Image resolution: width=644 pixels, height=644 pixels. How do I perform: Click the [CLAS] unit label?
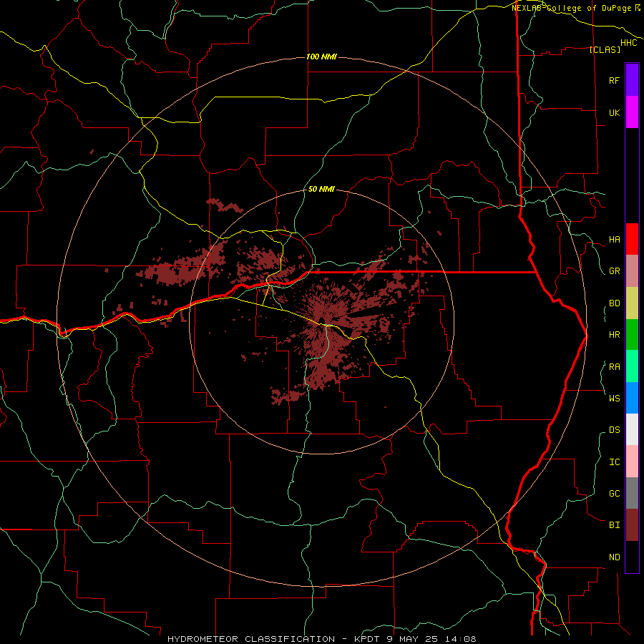coord(604,49)
